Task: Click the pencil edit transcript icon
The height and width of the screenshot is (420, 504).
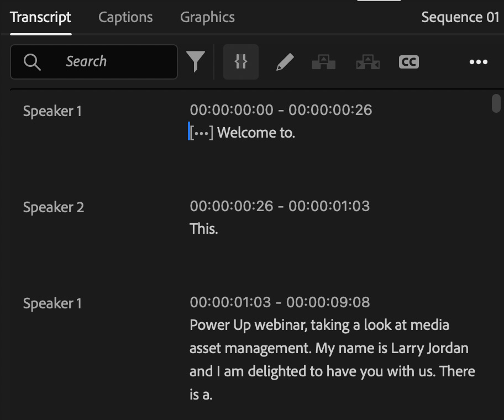Action: (285, 62)
